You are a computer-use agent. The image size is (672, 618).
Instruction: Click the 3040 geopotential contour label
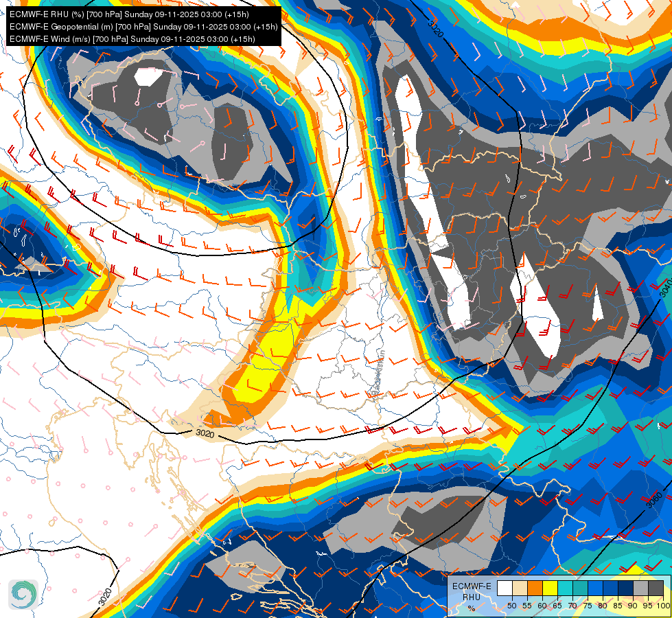664,287
